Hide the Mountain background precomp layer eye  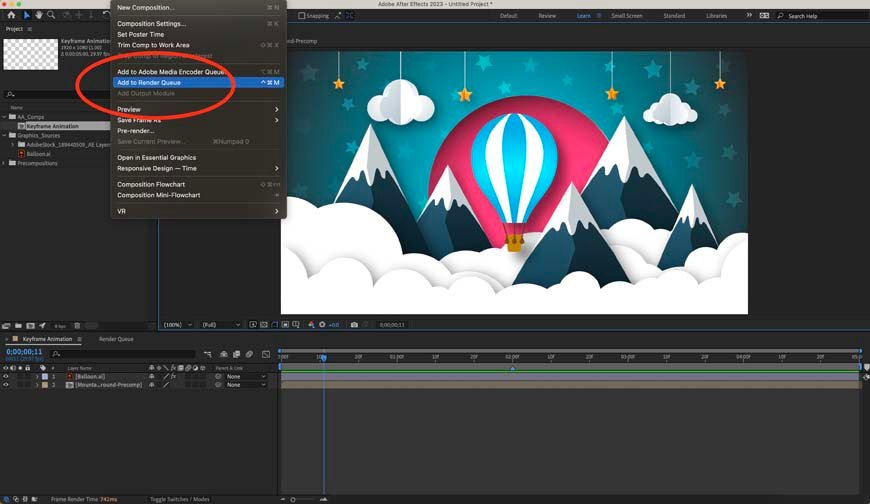click(6, 385)
